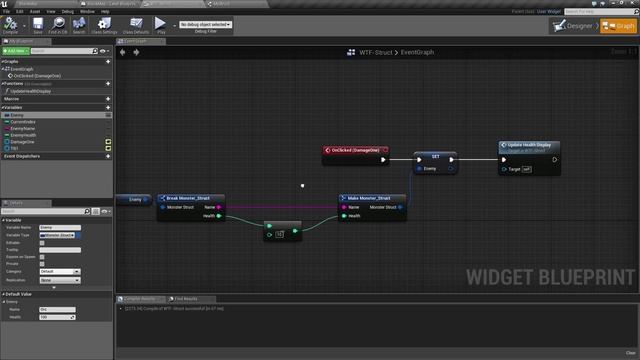Open the Help menu
Screen dimensions: 640x360
coord(105,11)
